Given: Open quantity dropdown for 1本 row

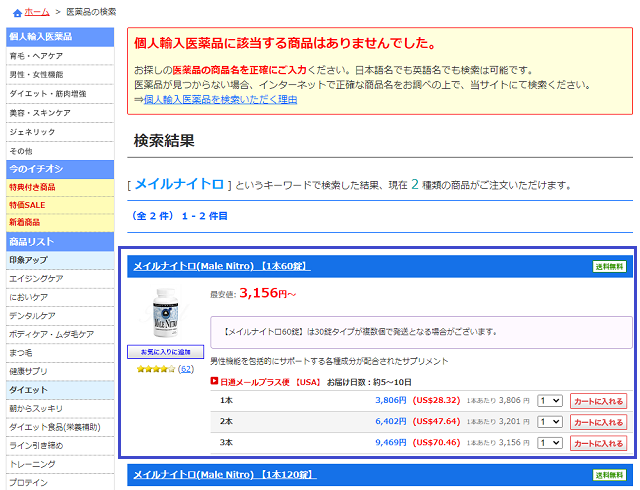Looking at the screenshot, I should click(550, 401).
